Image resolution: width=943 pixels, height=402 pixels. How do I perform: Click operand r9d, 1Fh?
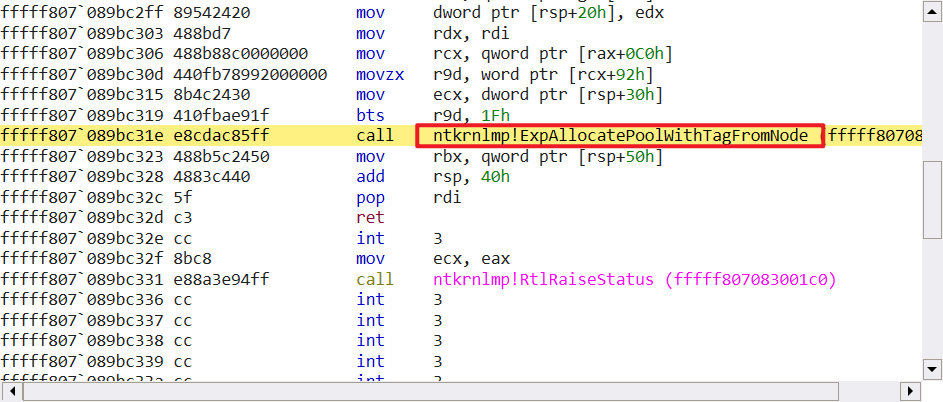coord(472,115)
